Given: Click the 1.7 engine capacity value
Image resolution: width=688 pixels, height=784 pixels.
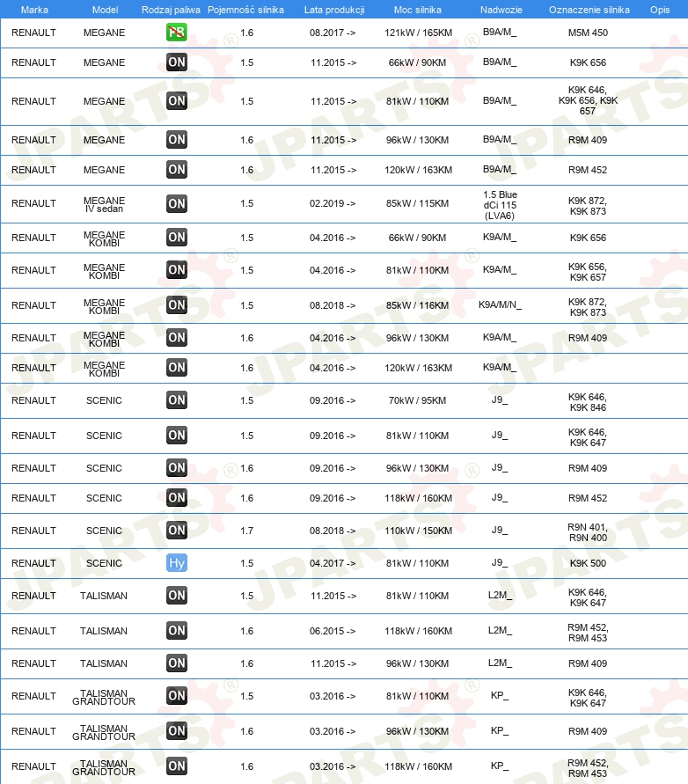Looking at the screenshot, I should [x=247, y=531].
